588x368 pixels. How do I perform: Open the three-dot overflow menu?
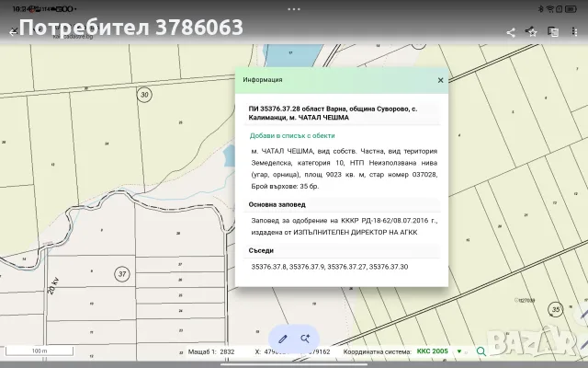574,31
